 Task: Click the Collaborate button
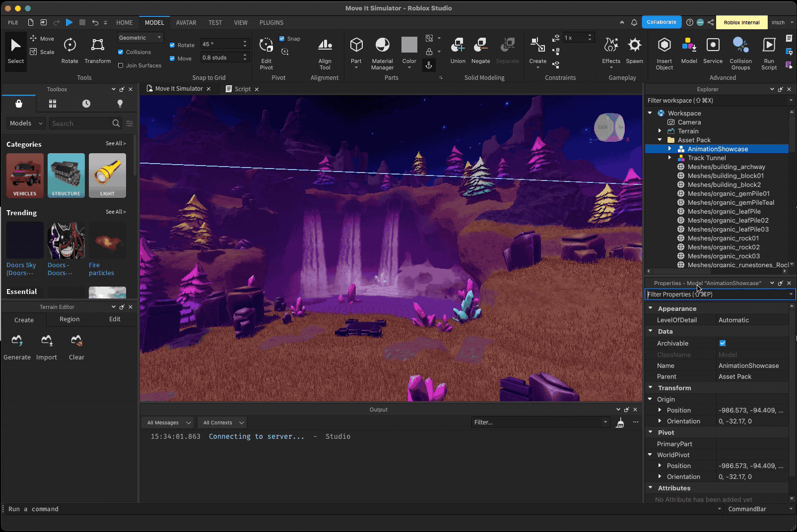pyautogui.click(x=661, y=22)
